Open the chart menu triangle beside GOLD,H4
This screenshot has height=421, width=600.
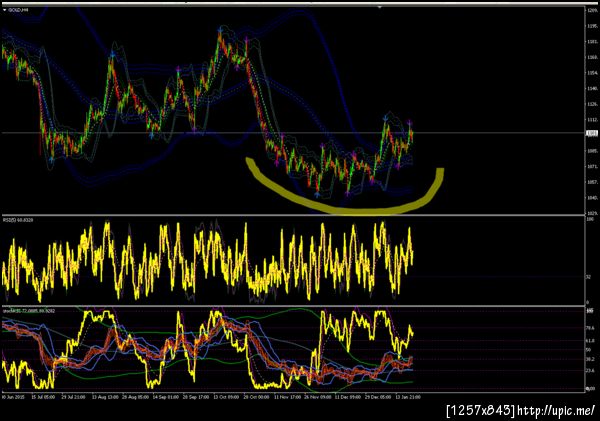coord(5,10)
